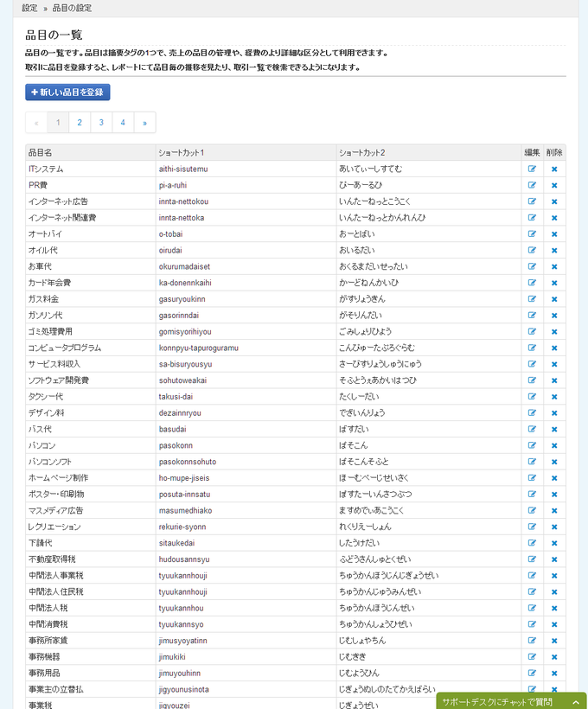Delete the カード年会費 row
Image resolution: width=588 pixels, height=709 pixels.
click(x=554, y=283)
